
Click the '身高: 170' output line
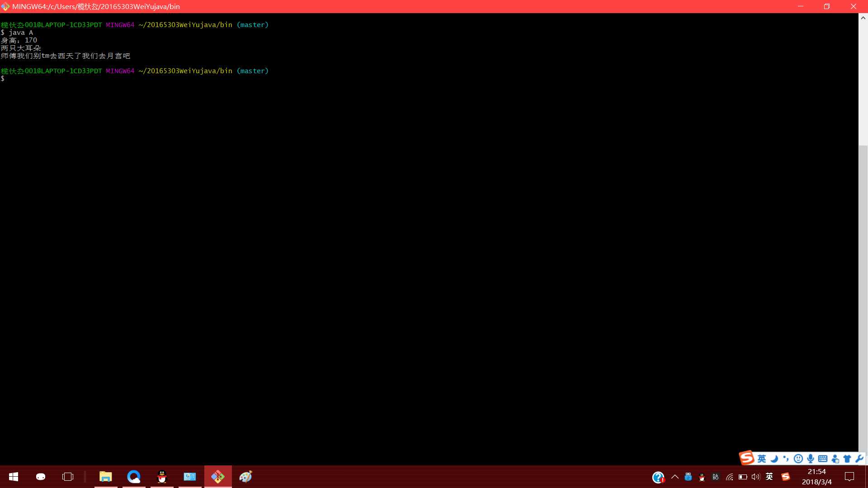(19, 40)
